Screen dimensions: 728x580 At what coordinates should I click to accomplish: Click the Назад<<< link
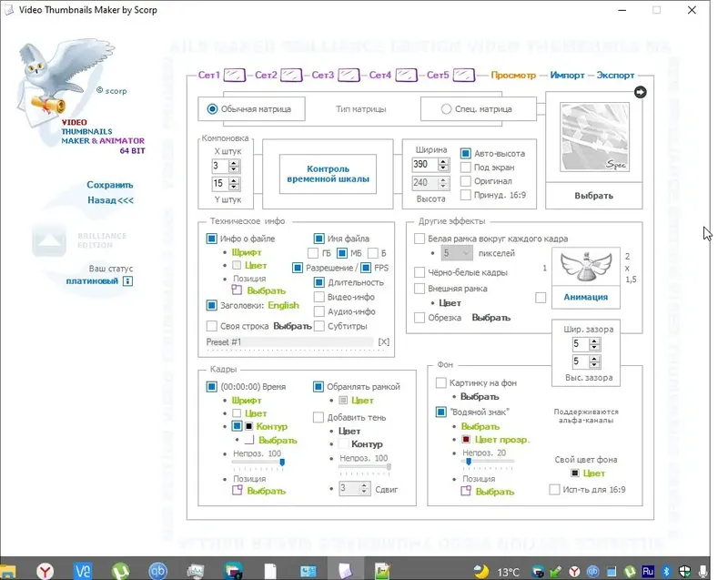[x=110, y=200]
